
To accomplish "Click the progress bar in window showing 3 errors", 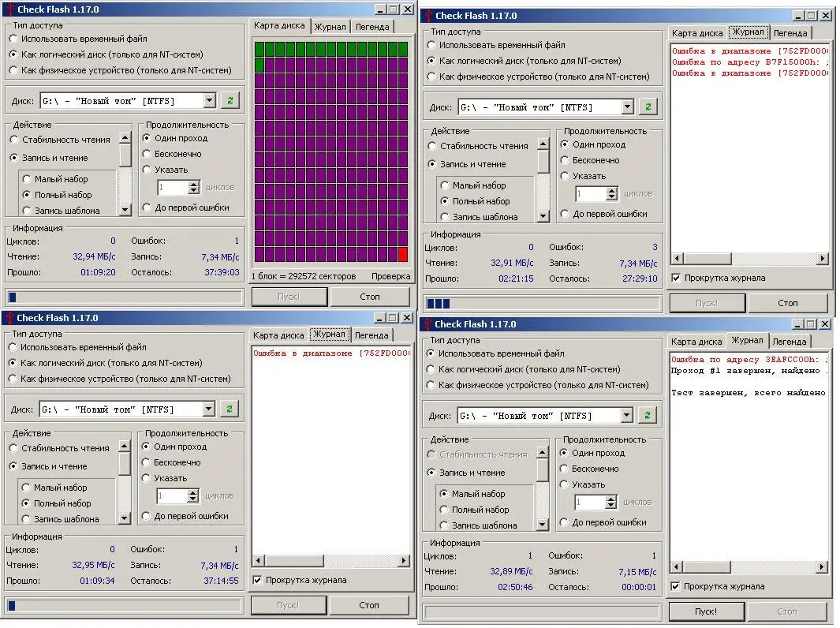I will [x=543, y=304].
